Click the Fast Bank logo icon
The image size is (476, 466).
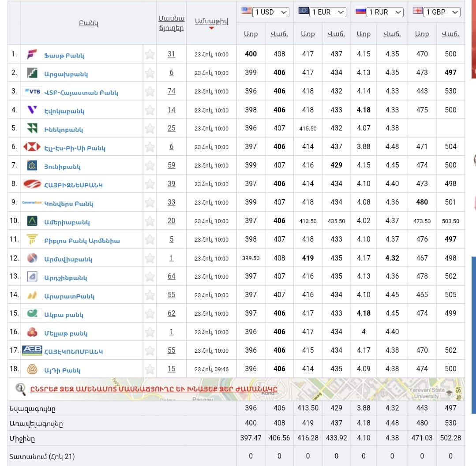(x=32, y=54)
